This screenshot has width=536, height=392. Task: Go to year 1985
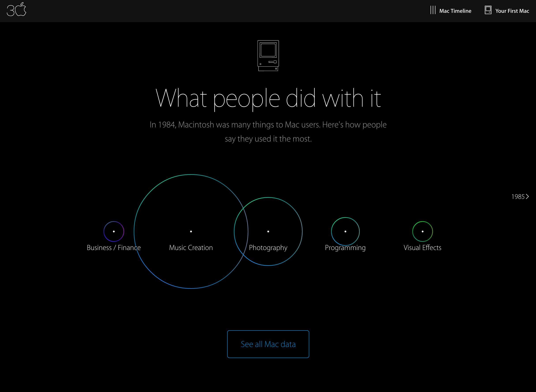click(518, 197)
